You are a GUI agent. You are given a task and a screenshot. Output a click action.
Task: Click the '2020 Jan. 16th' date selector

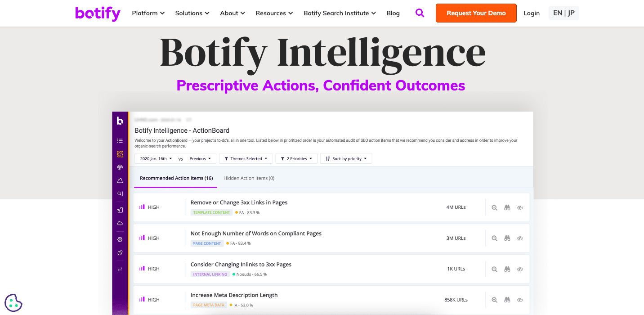tap(155, 158)
